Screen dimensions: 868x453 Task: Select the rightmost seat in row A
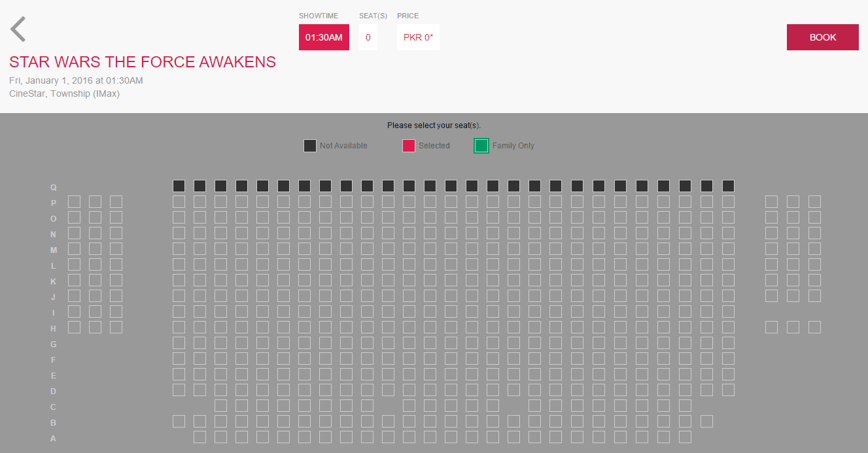[x=685, y=437]
